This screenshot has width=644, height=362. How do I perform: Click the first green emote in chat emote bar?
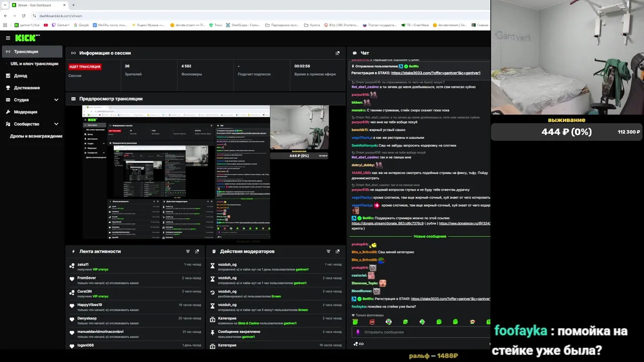tap(355, 322)
